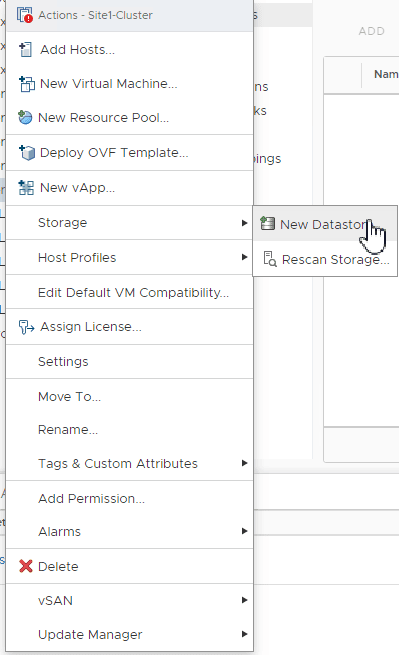
Task: Choose New vApp... menu item
Action: [x=130, y=188]
